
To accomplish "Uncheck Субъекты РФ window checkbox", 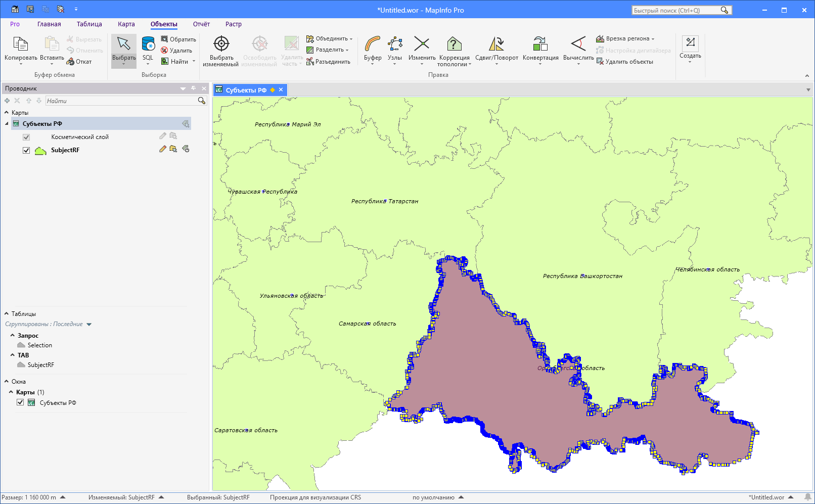I will 20,402.
